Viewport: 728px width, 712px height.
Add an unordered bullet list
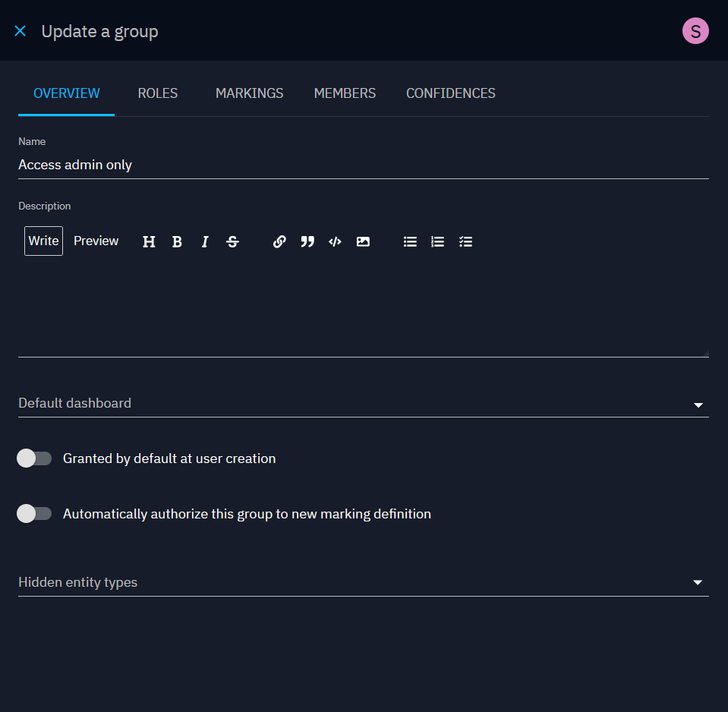click(x=410, y=241)
